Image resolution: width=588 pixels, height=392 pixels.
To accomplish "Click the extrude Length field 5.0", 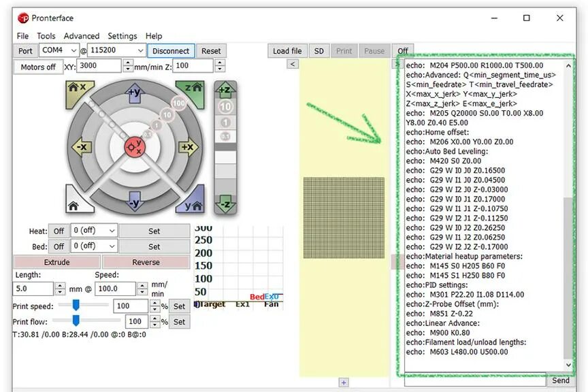I will tap(33, 289).
